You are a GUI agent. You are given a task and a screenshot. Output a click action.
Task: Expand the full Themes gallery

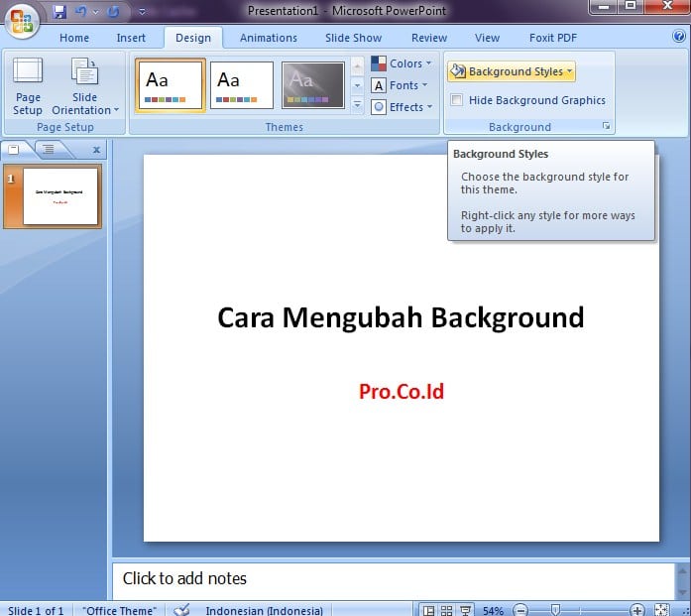click(x=358, y=105)
